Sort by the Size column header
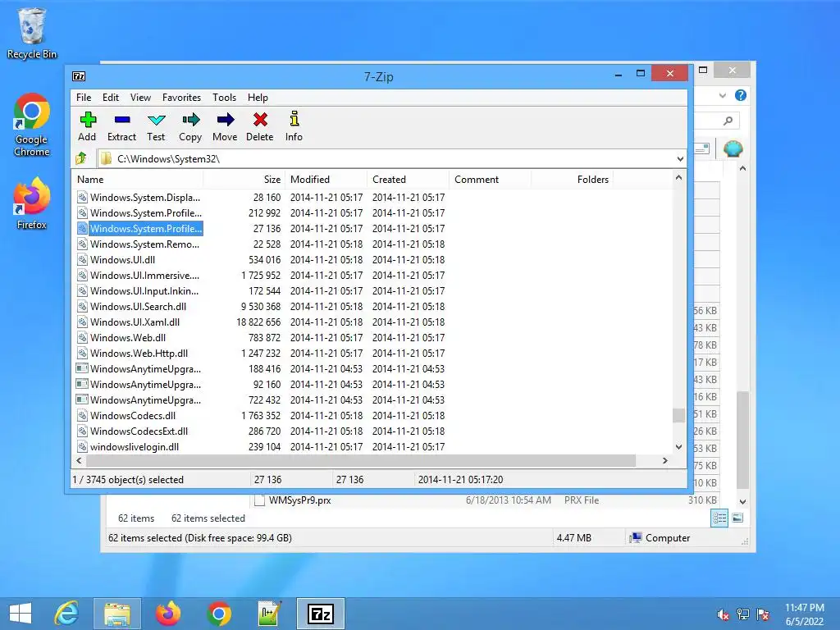The width and height of the screenshot is (840, 630). click(x=244, y=180)
